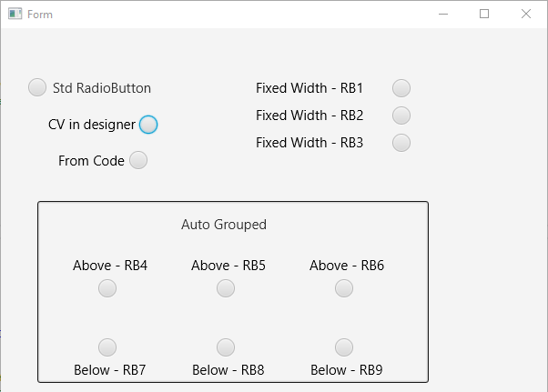Click the Fixed Width - RB2 text label
The height and width of the screenshot is (392, 548).
click(310, 116)
